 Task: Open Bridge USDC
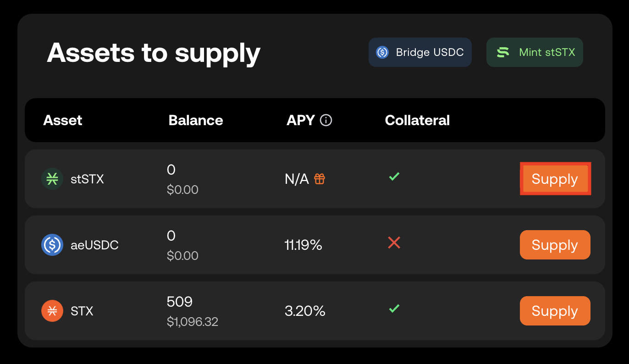(x=420, y=52)
